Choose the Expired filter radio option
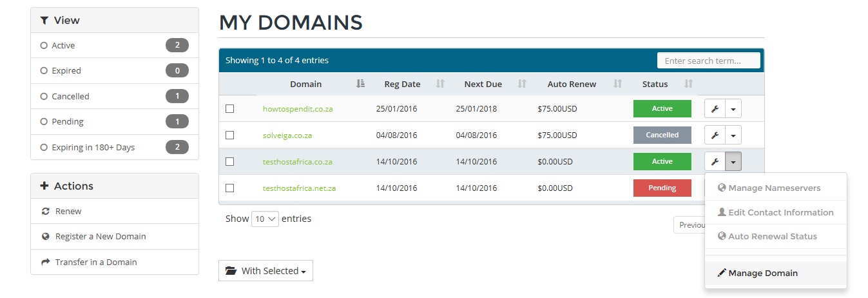The image size is (868, 298). (44, 71)
